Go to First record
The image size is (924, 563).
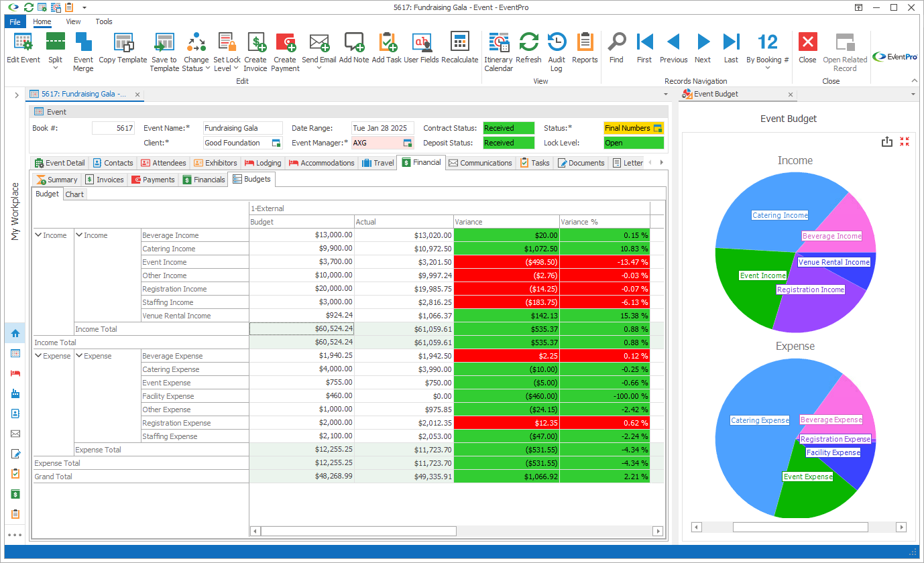tap(644, 42)
